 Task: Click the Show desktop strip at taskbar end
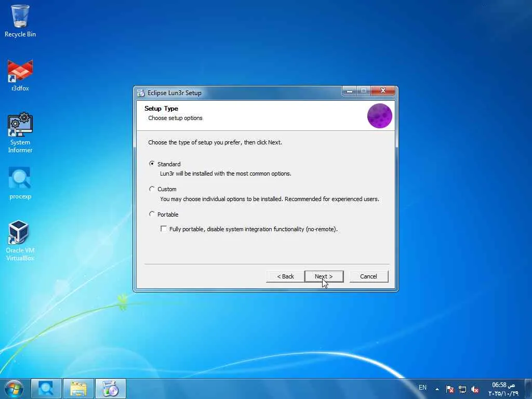coord(528,389)
